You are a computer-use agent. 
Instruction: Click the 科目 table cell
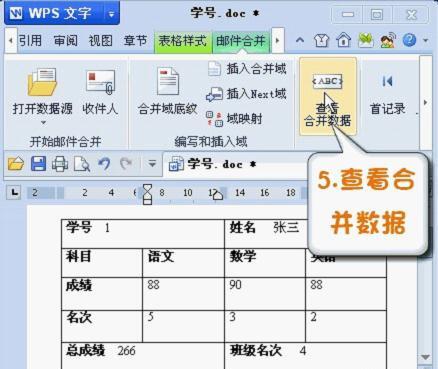(102, 262)
